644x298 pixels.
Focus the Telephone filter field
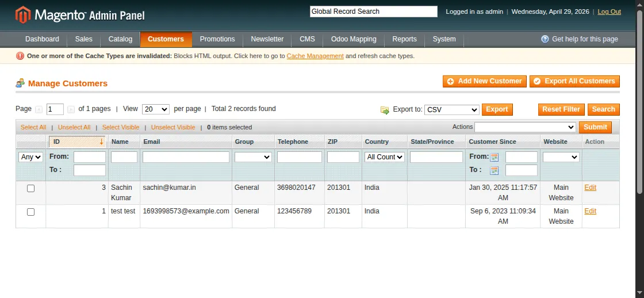point(300,157)
